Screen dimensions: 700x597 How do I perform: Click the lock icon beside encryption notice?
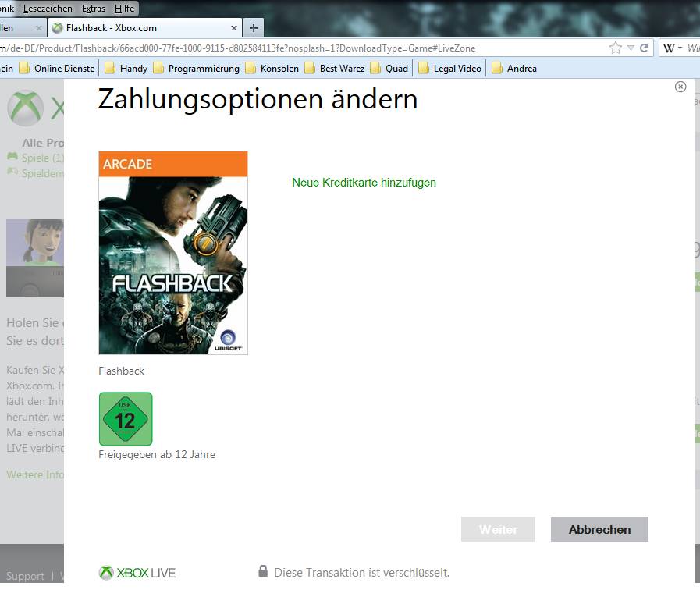coord(263,571)
